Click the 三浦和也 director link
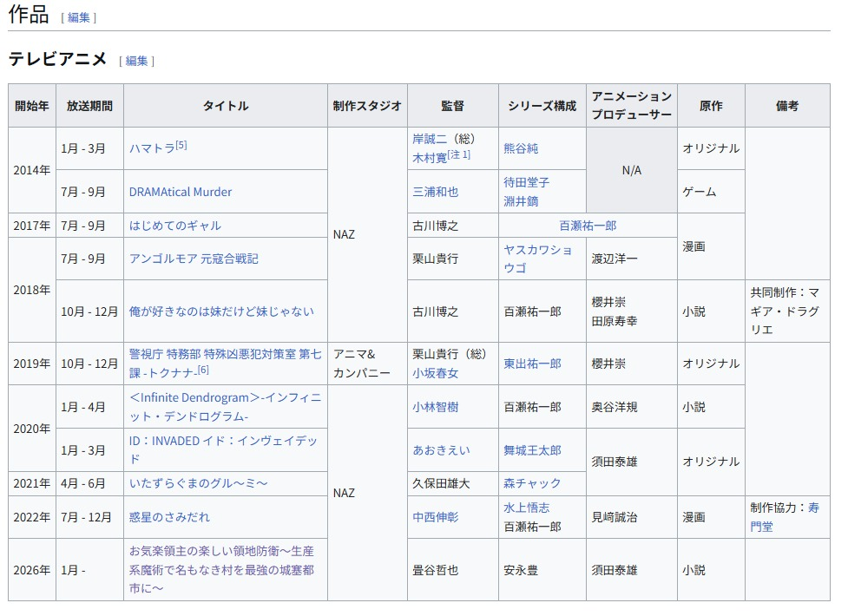 [x=435, y=192]
